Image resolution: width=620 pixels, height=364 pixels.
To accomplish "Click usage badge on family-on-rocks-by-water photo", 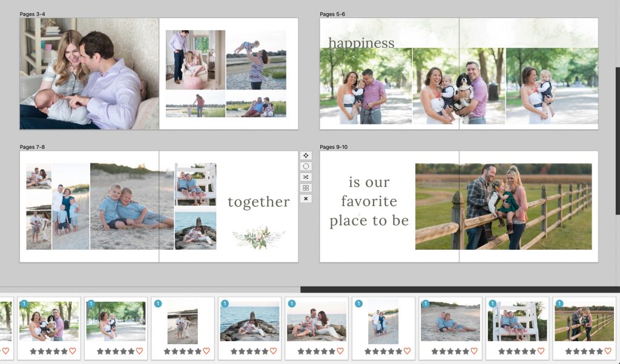I will [225, 304].
